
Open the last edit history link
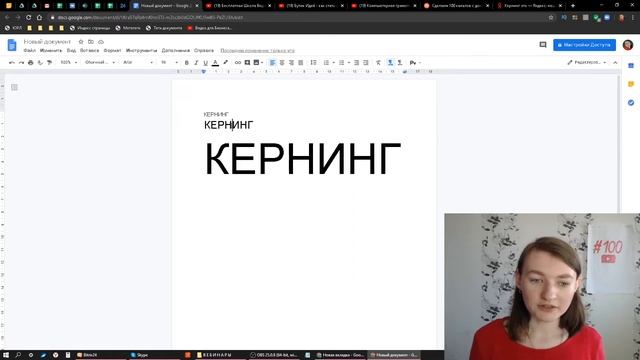click(x=258, y=51)
